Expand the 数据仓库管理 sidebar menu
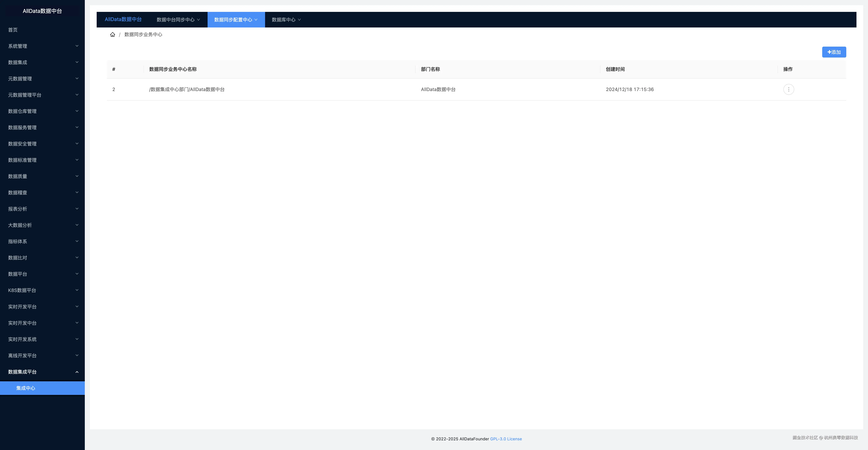 tap(42, 111)
